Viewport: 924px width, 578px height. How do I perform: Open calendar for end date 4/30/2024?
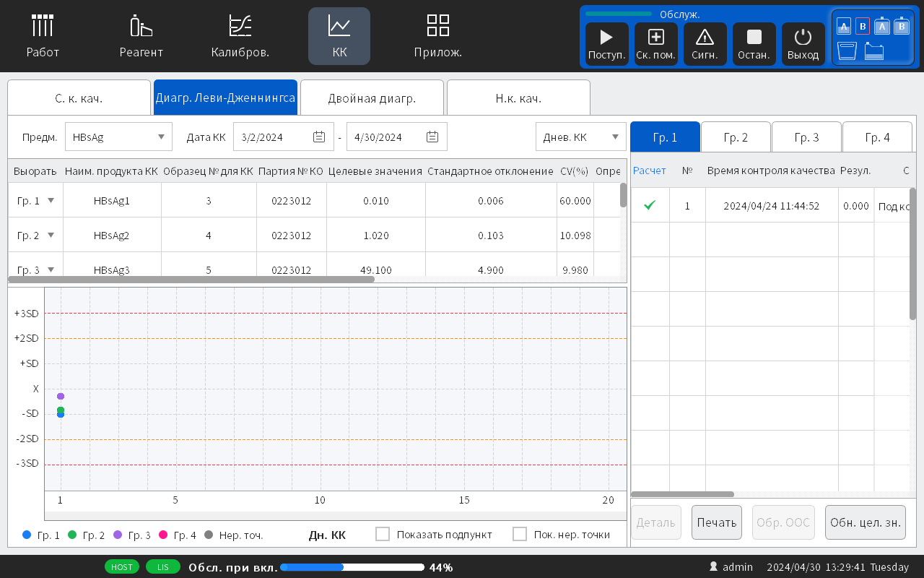tap(432, 137)
